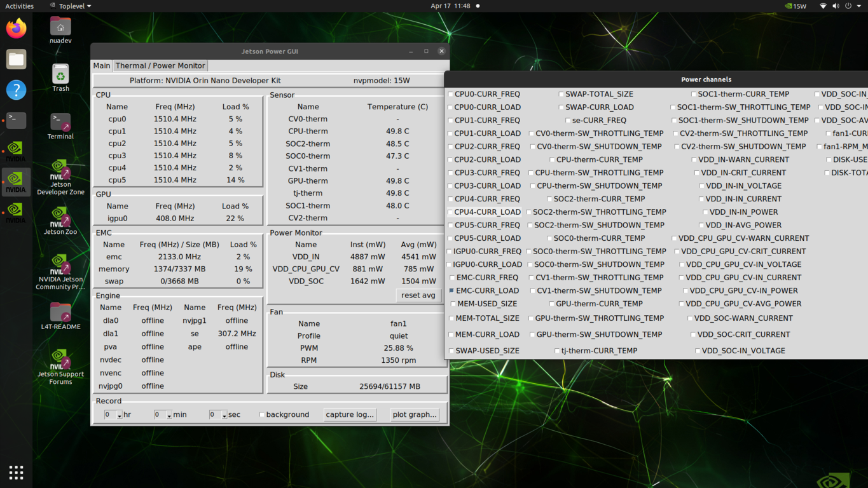Select the Main tab
This screenshot has height=488, width=868.
click(101, 65)
